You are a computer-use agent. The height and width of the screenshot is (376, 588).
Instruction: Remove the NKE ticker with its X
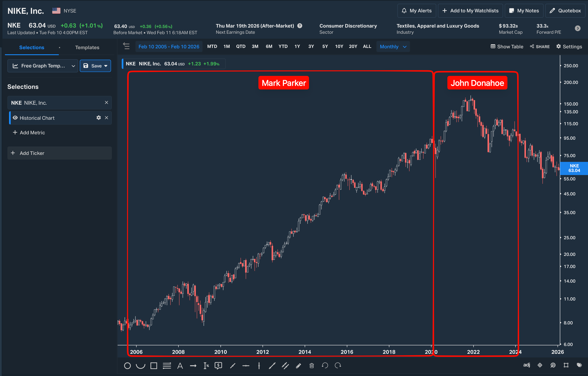pos(106,103)
